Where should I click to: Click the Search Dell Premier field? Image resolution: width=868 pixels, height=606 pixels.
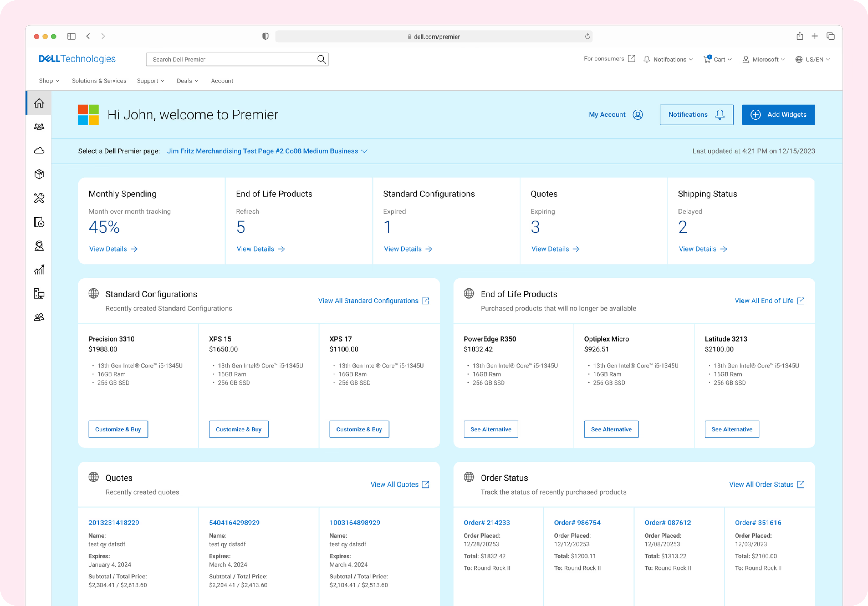coord(237,59)
